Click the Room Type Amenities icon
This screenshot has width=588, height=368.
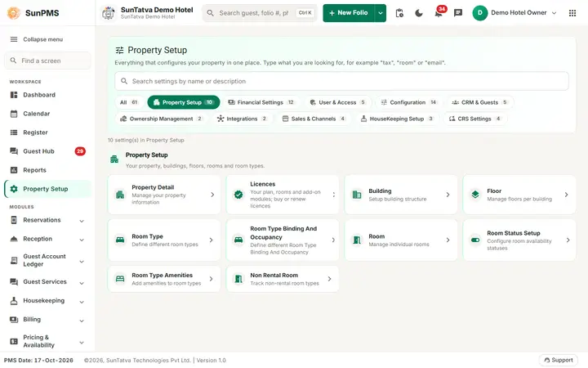click(120, 279)
